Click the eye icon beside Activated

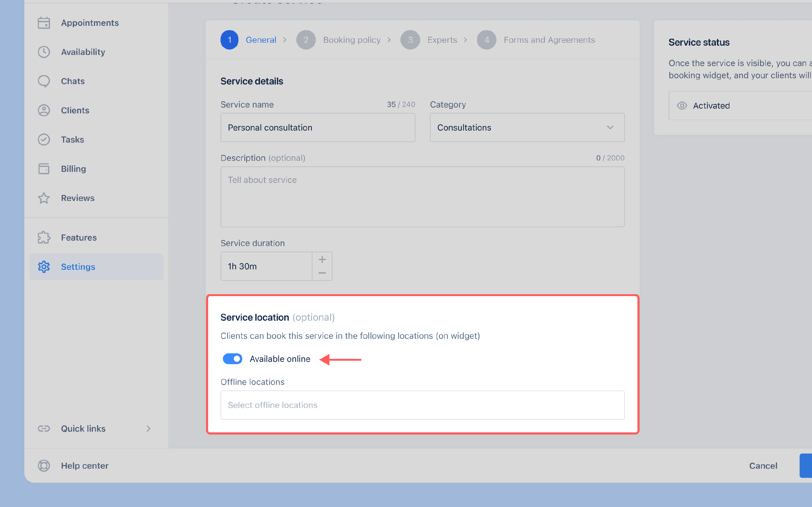[x=682, y=106]
